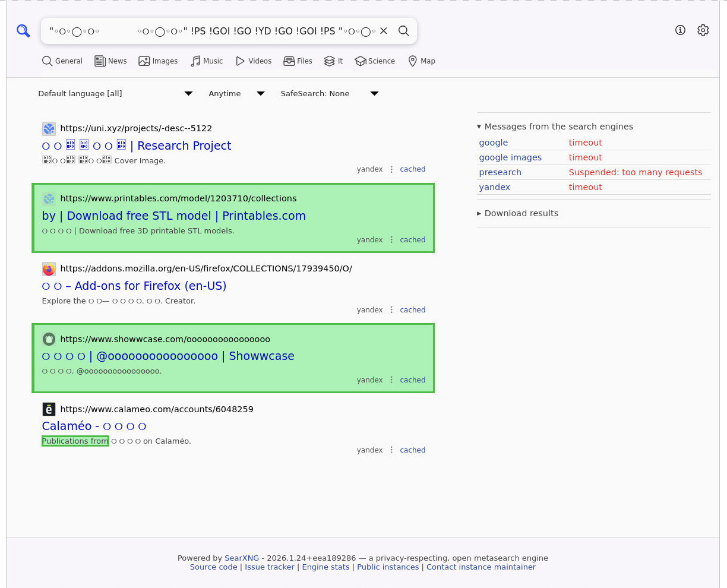Image resolution: width=727 pixels, height=588 pixels.
Task: Open cached version of Showwcase result
Action: [x=412, y=380]
